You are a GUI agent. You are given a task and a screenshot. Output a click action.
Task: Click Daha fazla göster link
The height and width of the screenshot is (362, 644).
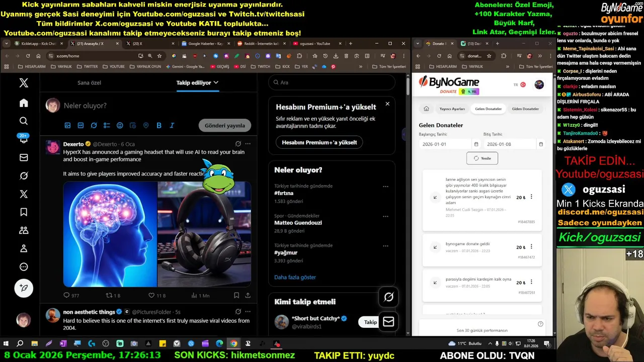(295, 277)
